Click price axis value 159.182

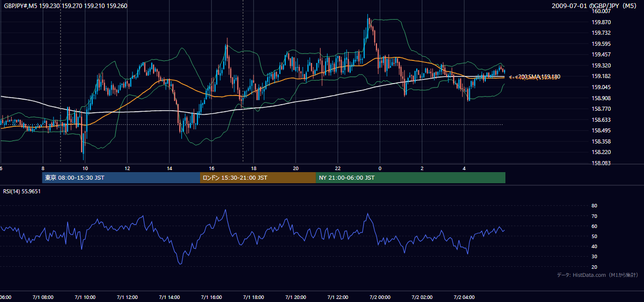(601, 76)
